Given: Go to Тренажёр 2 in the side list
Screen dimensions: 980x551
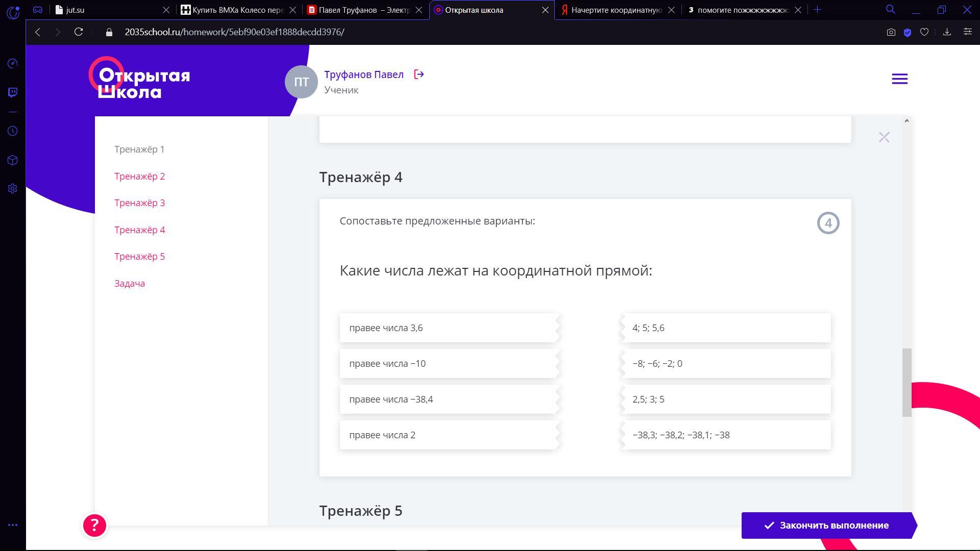Looking at the screenshot, I should [x=139, y=177].
